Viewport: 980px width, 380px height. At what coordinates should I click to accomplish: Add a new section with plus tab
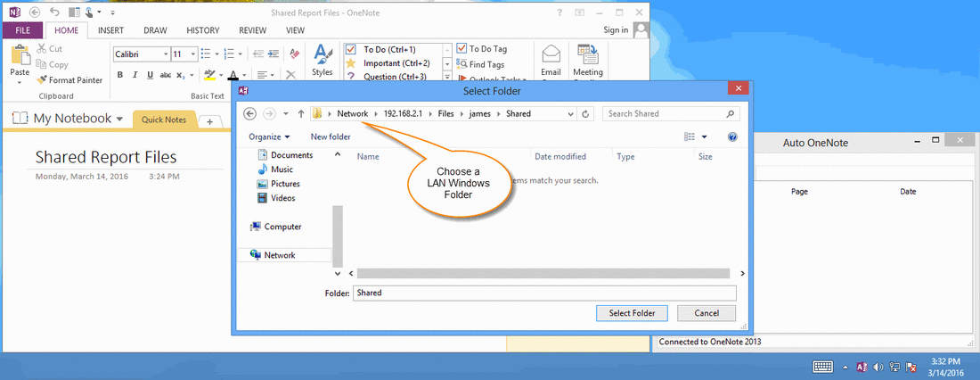[210, 121]
